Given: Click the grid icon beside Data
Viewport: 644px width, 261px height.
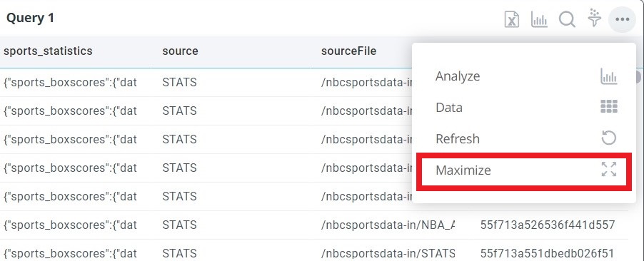Looking at the screenshot, I should [609, 107].
